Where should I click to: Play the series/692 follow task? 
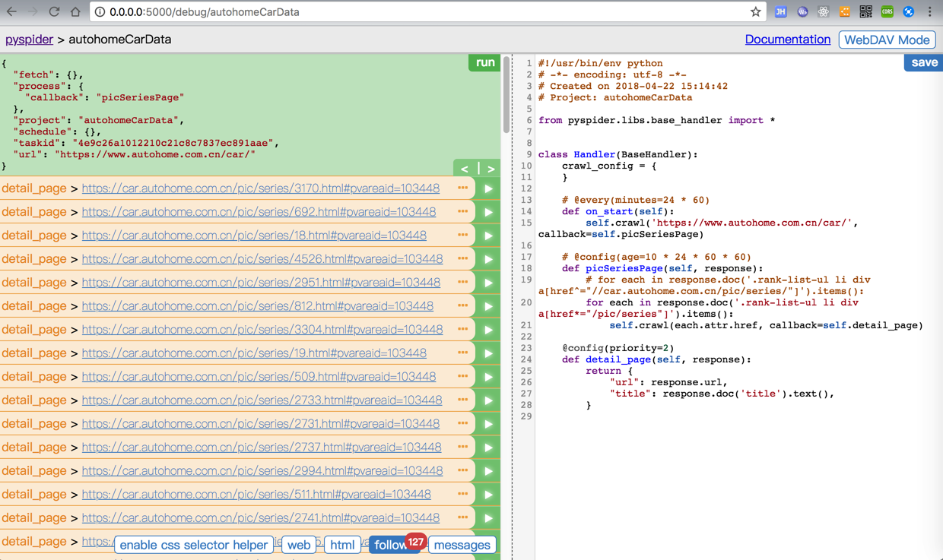pyautogui.click(x=488, y=212)
